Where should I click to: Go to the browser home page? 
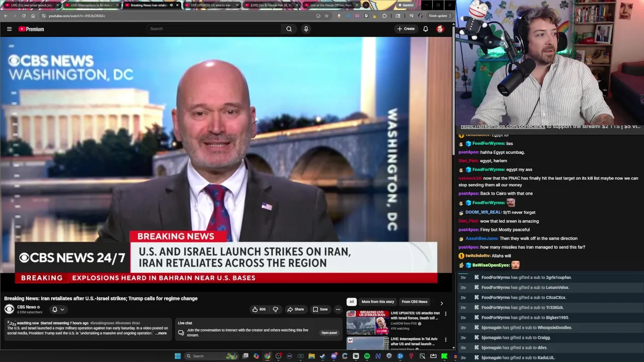pos(33,16)
